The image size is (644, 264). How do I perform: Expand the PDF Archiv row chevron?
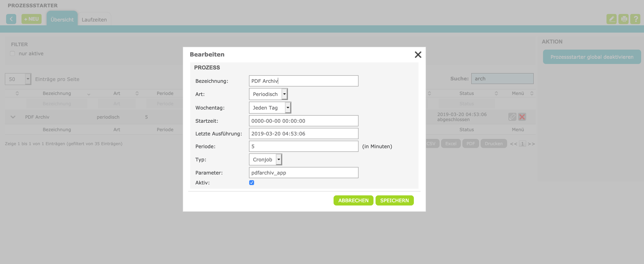[13, 117]
